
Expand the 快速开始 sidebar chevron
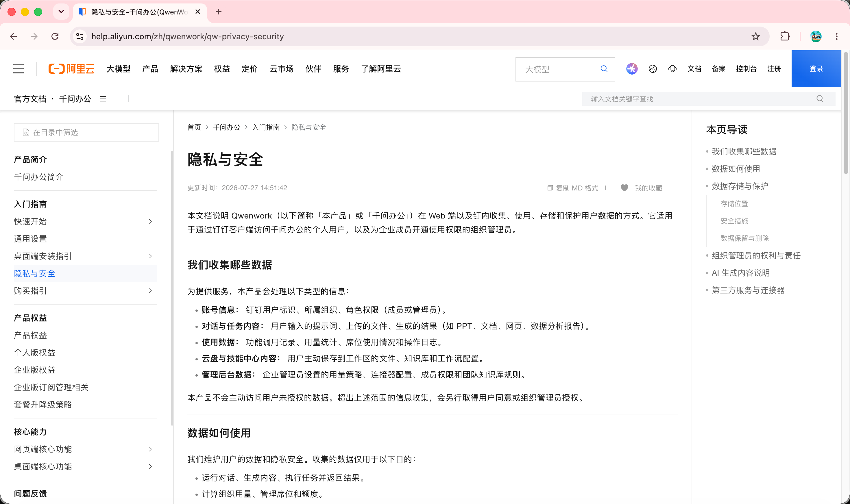pos(151,221)
